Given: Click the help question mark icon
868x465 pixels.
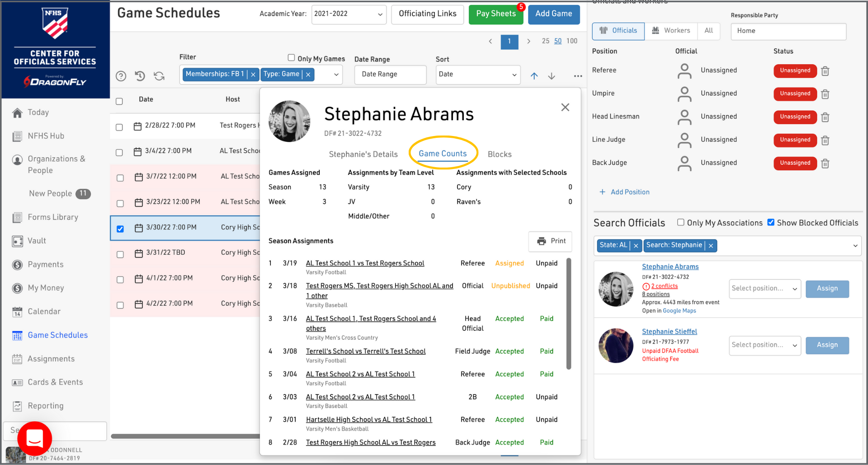Looking at the screenshot, I should pyautogui.click(x=121, y=76).
